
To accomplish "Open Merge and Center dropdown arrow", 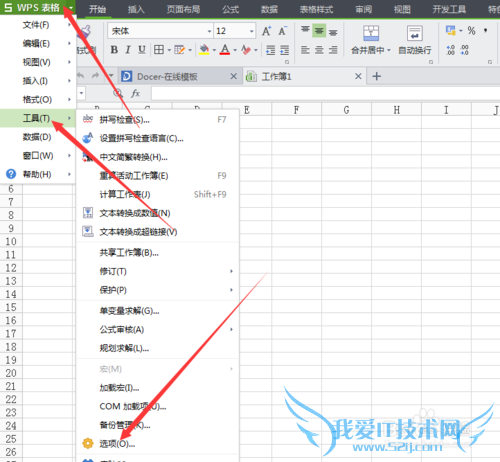I will [388, 50].
